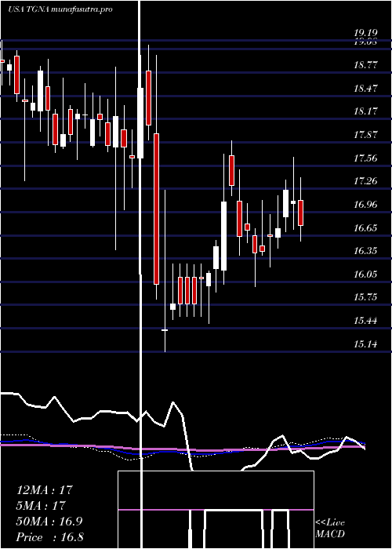The width and height of the screenshot is (392, 549).
Task: Click the 18.47 price axis label
Action: click(x=365, y=88)
